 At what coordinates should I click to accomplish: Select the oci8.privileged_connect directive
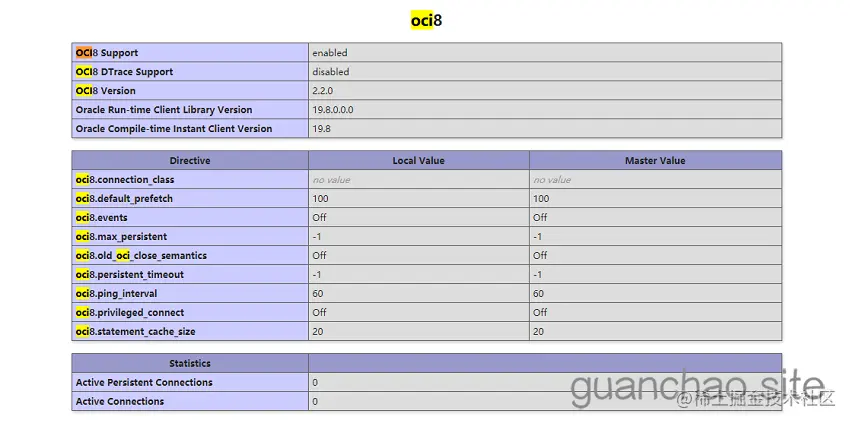click(130, 312)
